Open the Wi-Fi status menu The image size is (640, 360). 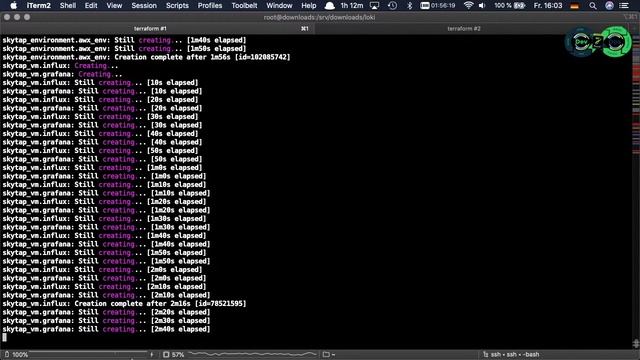469,6
